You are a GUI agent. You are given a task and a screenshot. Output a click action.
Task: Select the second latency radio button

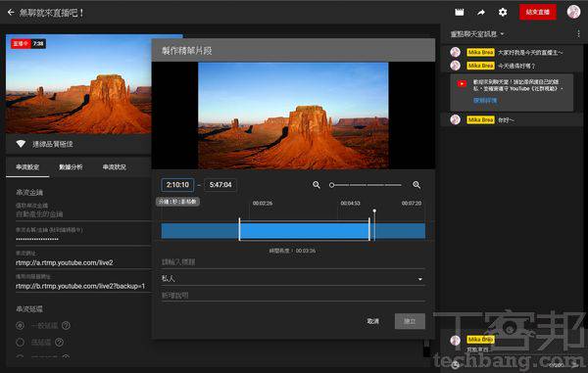[x=21, y=342]
